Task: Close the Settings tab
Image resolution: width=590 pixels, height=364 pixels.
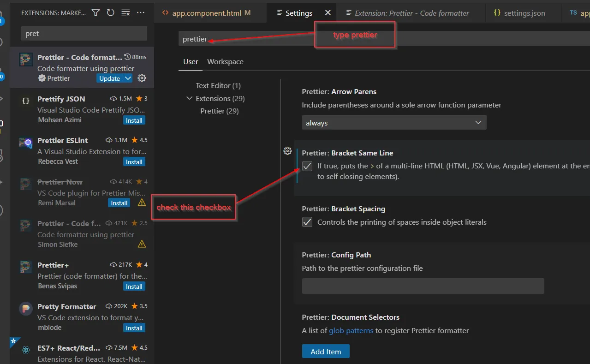Action: click(328, 12)
